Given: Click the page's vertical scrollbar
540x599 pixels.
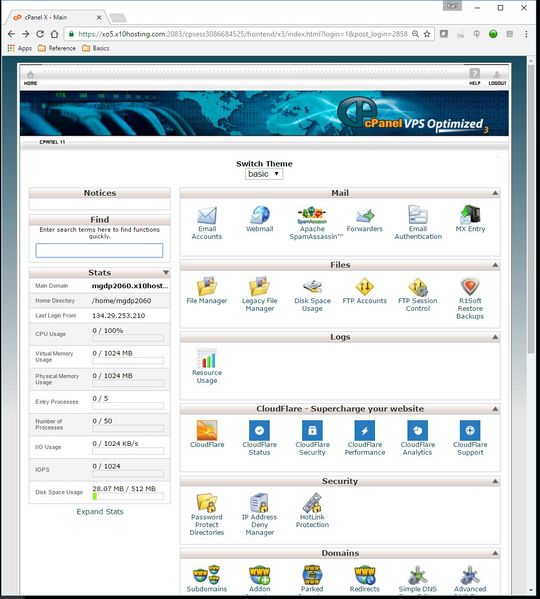Looking at the screenshot, I should (531, 208).
